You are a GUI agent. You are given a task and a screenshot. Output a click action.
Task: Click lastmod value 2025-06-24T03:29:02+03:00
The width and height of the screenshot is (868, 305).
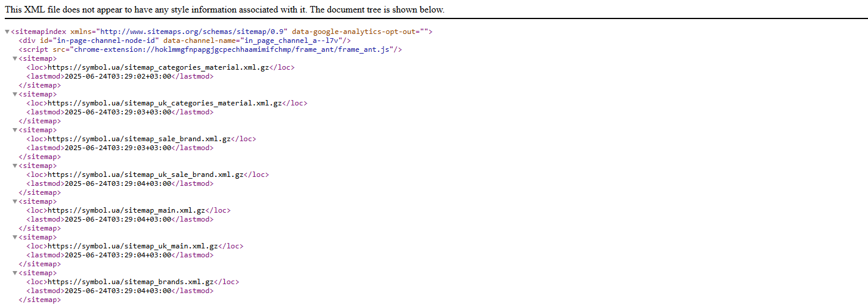pyautogui.click(x=117, y=76)
